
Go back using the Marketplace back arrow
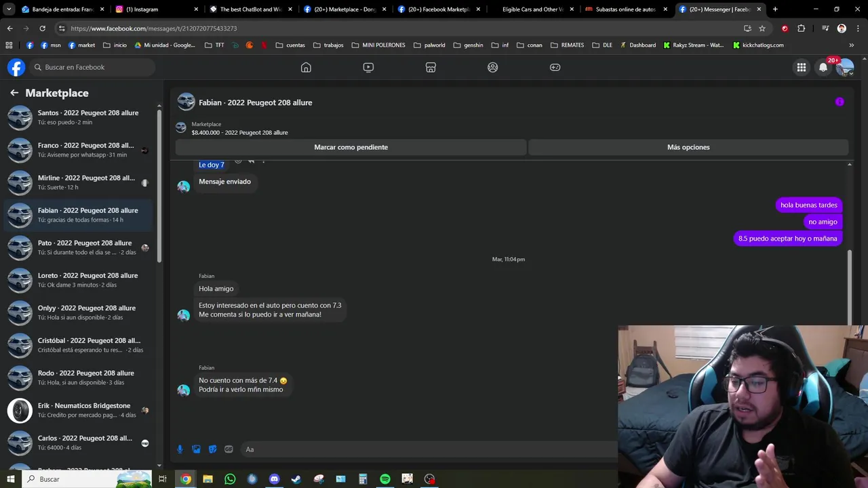point(14,93)
